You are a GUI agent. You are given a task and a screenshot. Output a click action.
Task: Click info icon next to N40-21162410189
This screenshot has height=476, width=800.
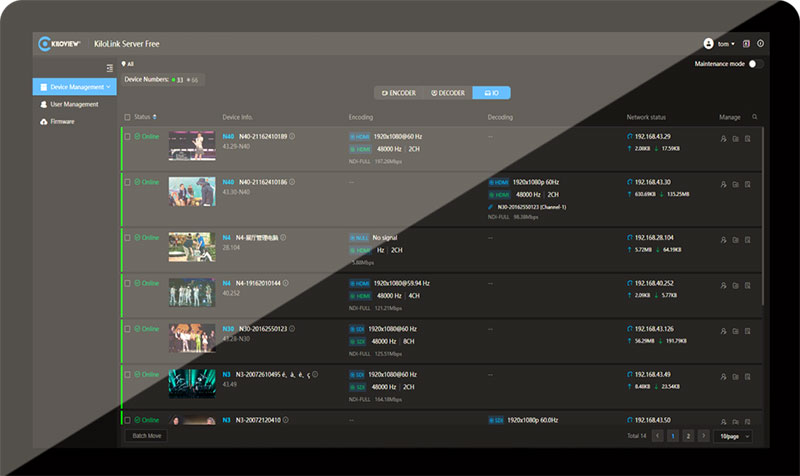(x=292, y=136)
